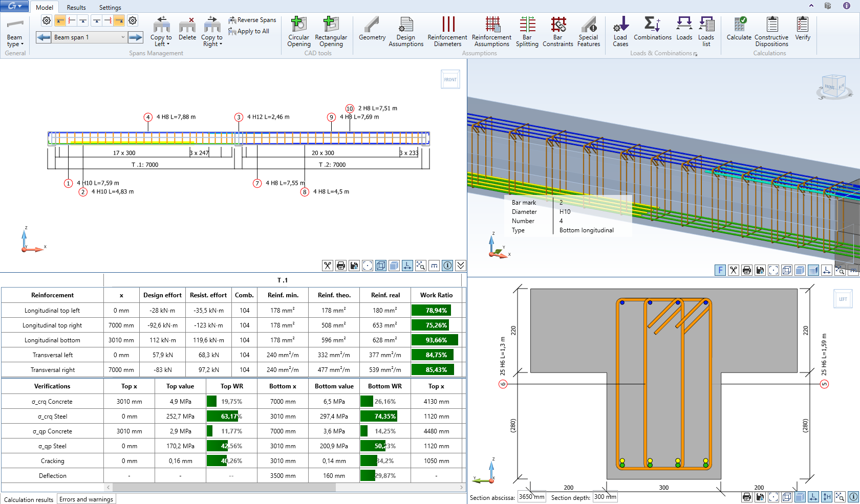
Task: Expand more options in elevation view toolbar
Action: pos(461,266)
